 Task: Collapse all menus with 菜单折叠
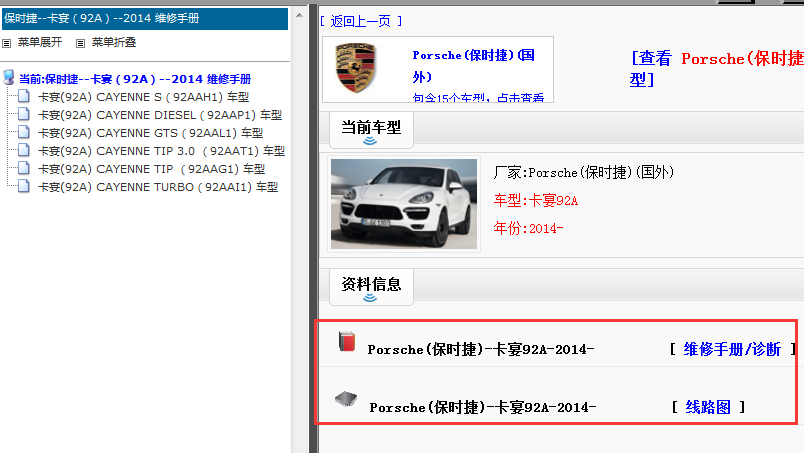tap(114, 42)
